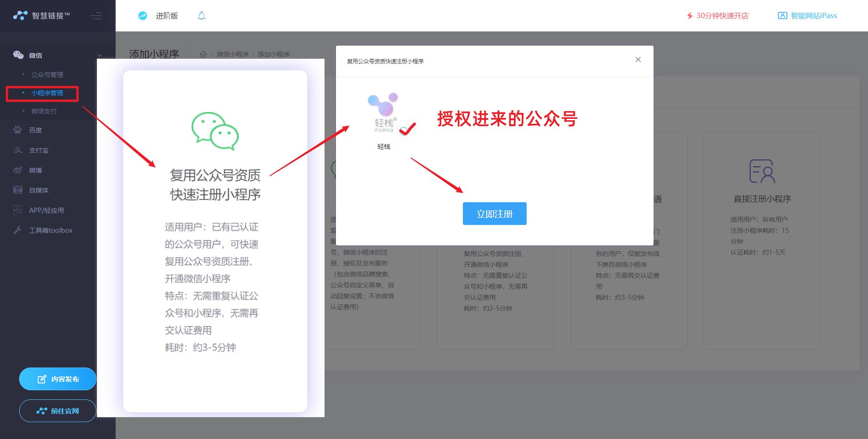Click the 认证耗时：约1-5天 text
This screenshot has width=868, height=439.
pyautogui.click(x=758, y=252)
